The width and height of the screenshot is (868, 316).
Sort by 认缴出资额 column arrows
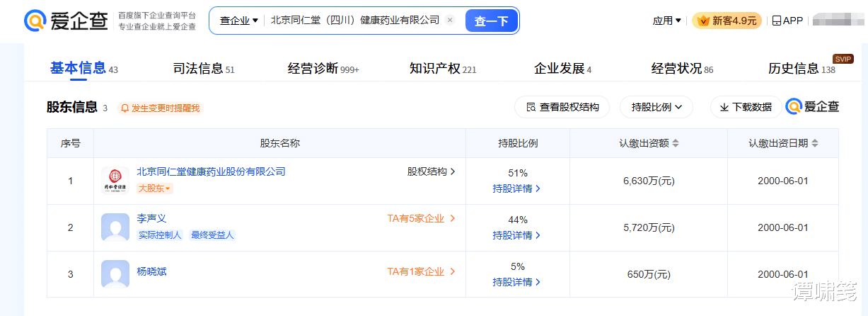pos(675,143)
